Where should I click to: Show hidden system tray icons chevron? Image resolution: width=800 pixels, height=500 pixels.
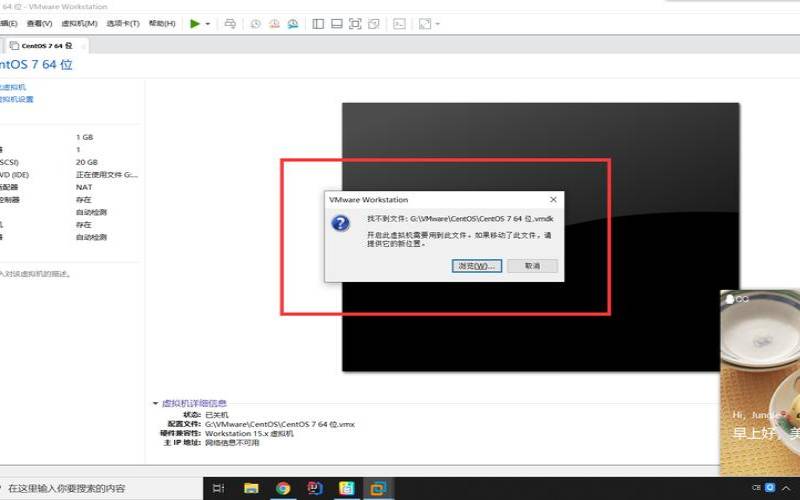pos(786,488)
